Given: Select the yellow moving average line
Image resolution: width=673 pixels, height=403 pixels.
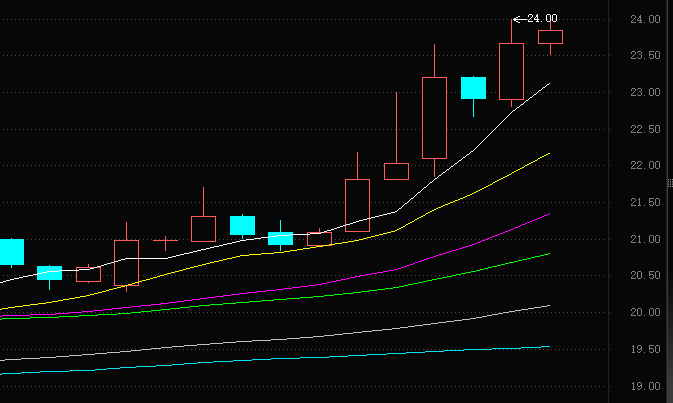Looking at the screenshot, I should [275, 253].
